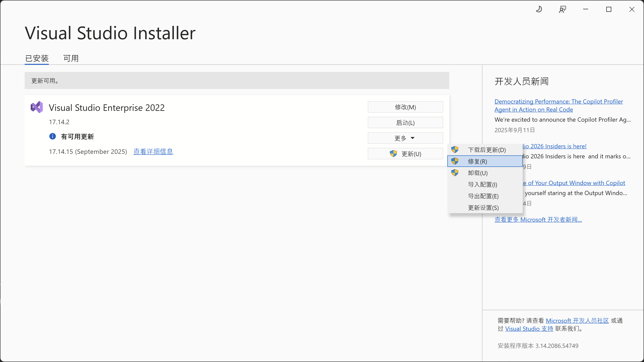
Task: Open 查看详细信息 link for update 17.14.15
Action: [153, 151]
